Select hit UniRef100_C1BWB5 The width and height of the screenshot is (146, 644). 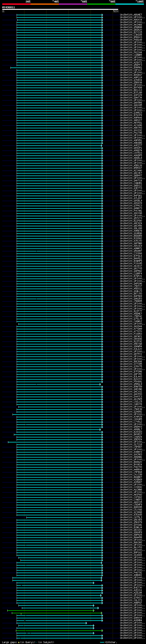point(131,55)
